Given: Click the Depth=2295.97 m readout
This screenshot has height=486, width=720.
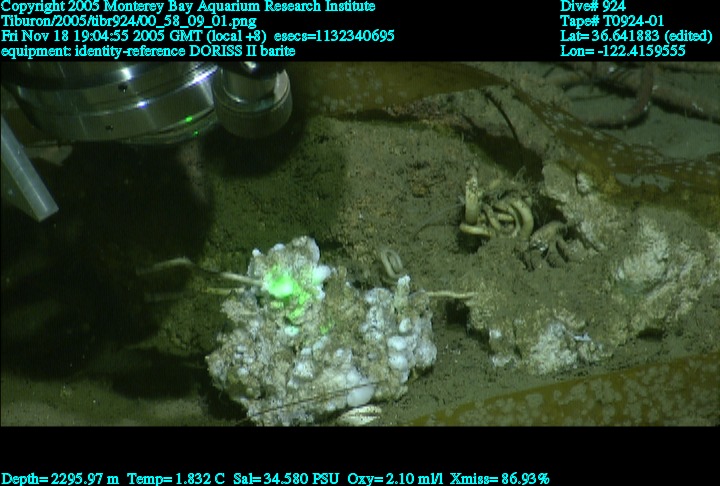Looking at the screenshot, I should [60, 479].
